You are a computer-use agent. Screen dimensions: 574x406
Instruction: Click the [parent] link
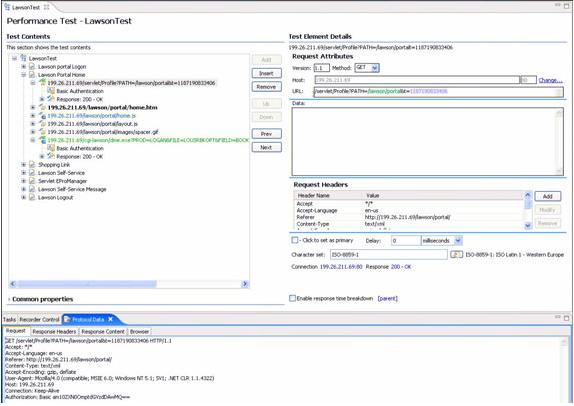click(388, 299)
